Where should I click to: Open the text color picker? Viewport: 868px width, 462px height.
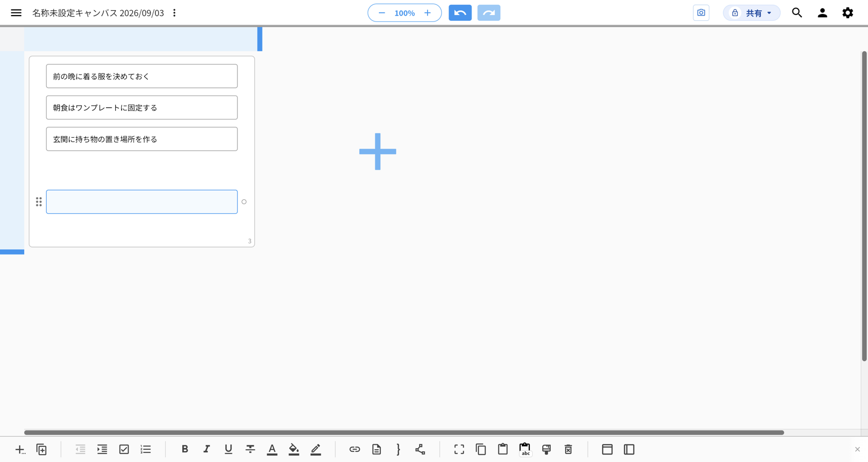(272, 450)
